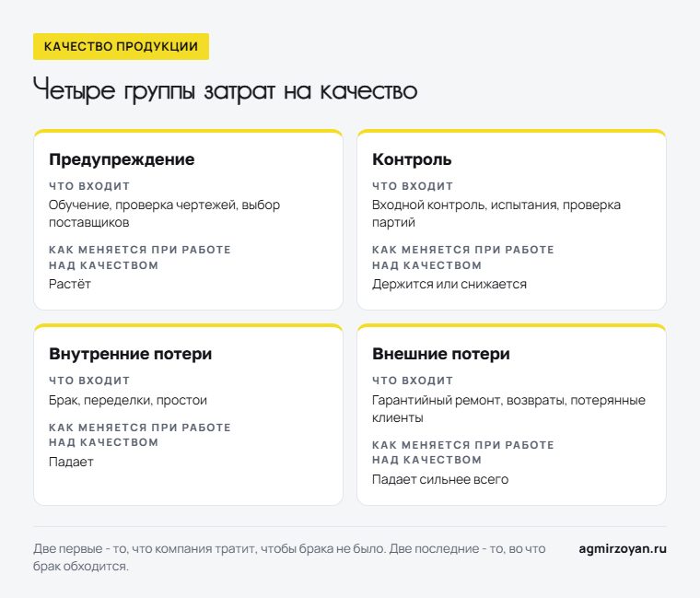Select the 'Контроль' card title
700x598 pixels.
[x=412, y=159]
